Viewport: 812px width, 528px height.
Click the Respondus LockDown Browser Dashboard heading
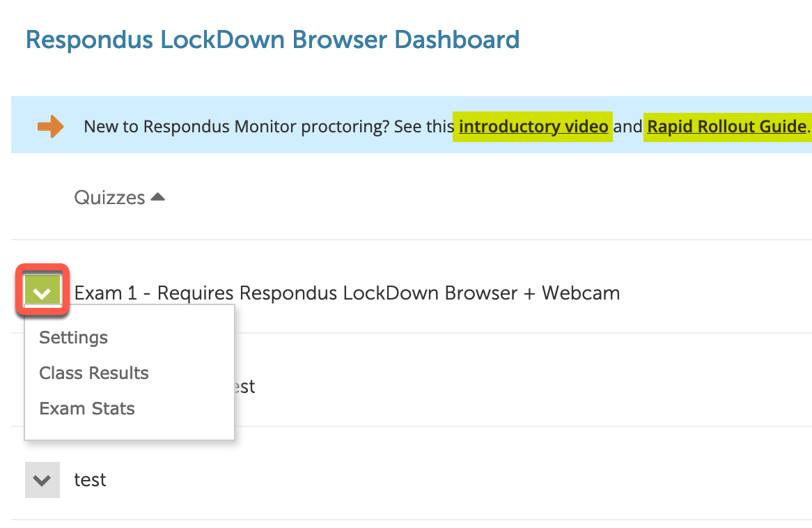pos(272,40)
